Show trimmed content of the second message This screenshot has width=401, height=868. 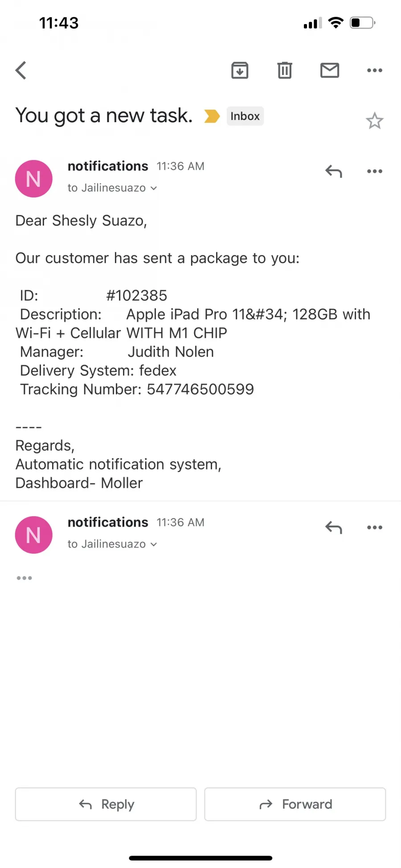tap(24, 578)
